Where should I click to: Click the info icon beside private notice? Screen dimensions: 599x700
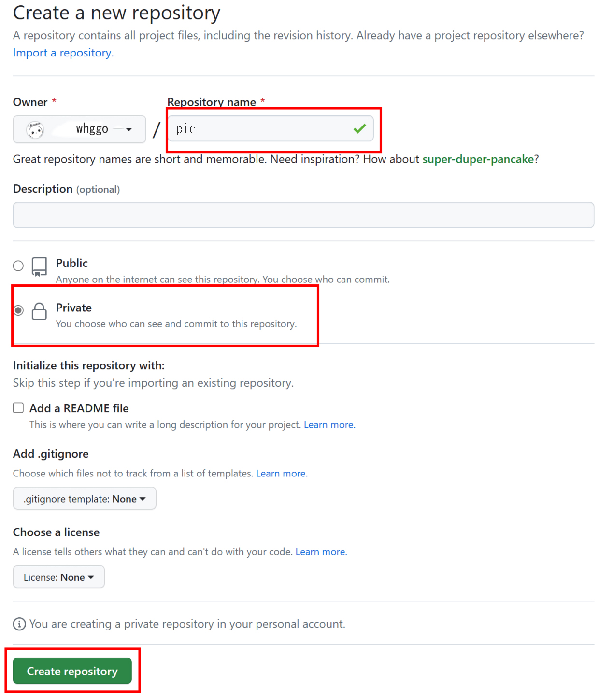19,624
